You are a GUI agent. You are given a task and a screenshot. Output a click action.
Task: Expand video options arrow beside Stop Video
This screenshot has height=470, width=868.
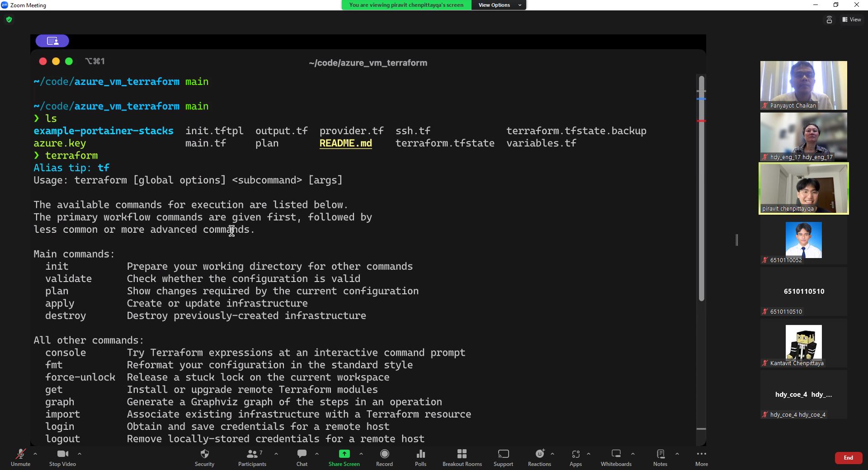pyautogui.click(x=80, y=453)
